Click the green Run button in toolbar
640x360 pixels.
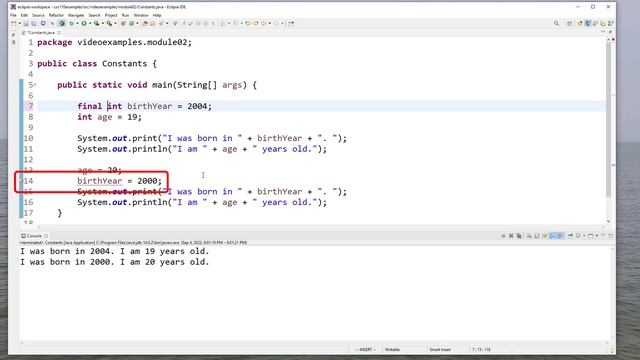point(84,23)
